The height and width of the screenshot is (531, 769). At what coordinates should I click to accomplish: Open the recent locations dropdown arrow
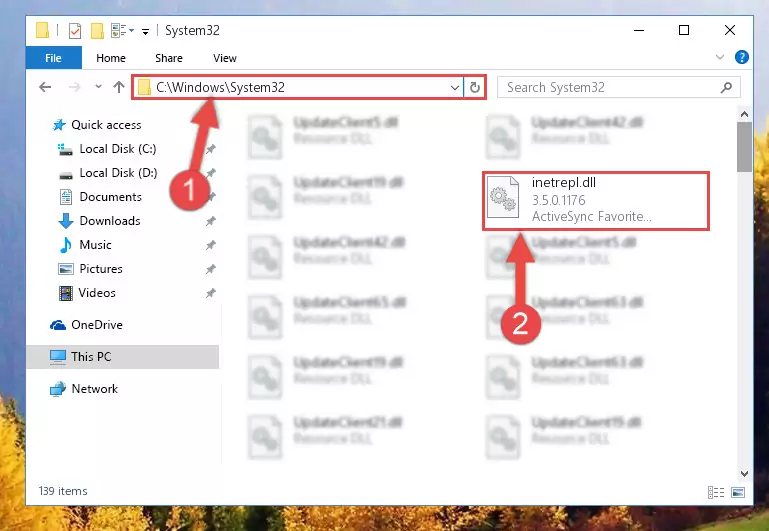(x=98, y=87)
